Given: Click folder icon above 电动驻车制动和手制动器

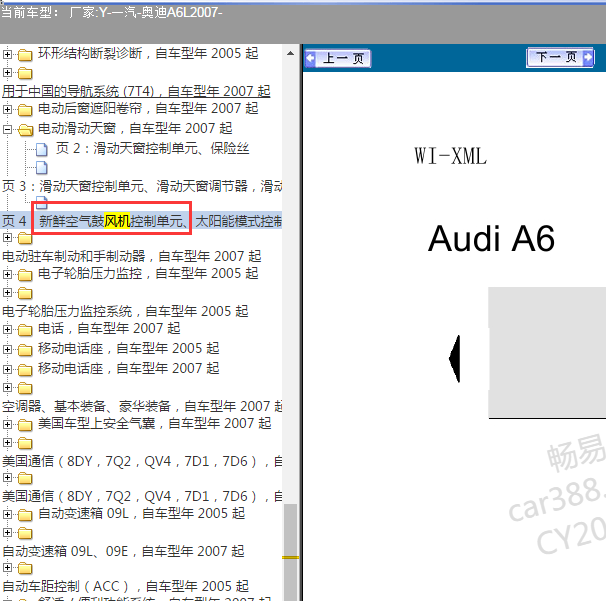Looking at the screenshot, I should pos(25,238).
